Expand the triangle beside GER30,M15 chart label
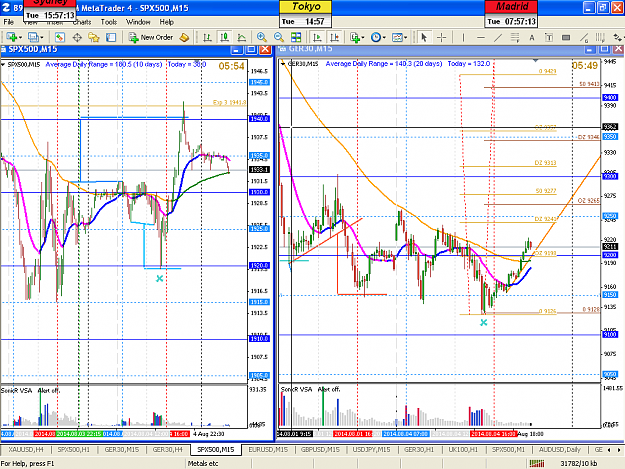625x469 pixels. pyautogui.click(x=283, y=64)
